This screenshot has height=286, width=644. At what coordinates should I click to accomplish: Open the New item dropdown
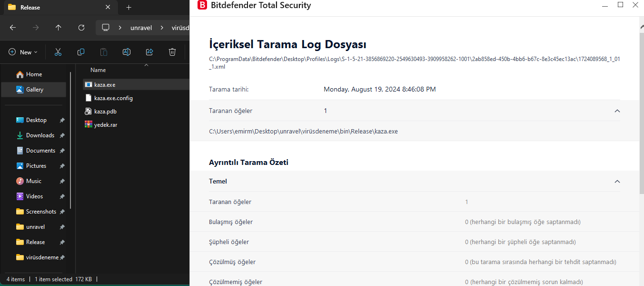[23, 52]
